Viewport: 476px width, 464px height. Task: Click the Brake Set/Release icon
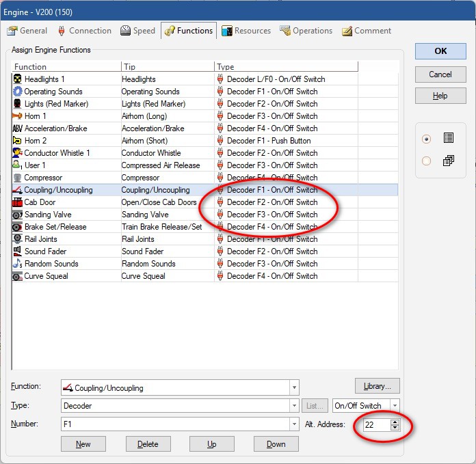click(18, 227)
